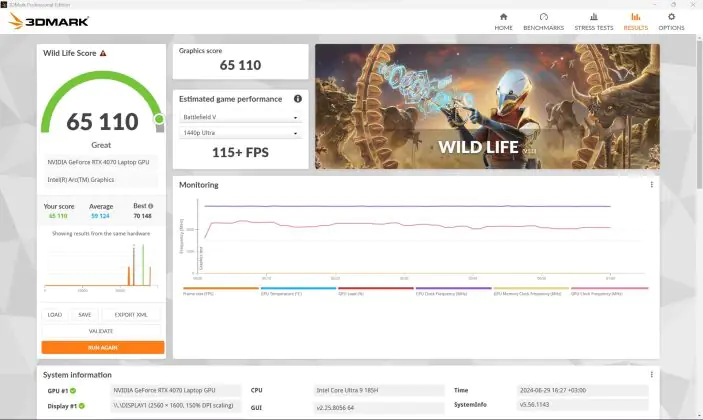Open the System information options menu
The image size is (703, 420).
651,375
